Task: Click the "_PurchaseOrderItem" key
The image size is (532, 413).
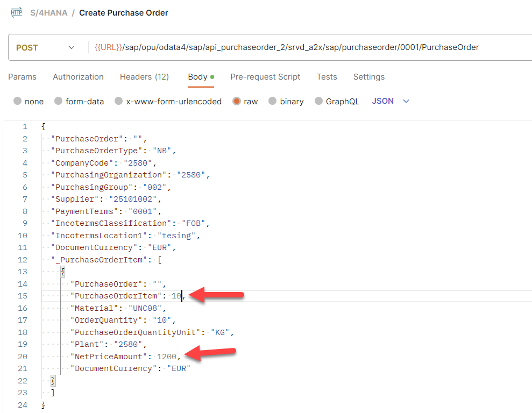Action: [99, 260]
